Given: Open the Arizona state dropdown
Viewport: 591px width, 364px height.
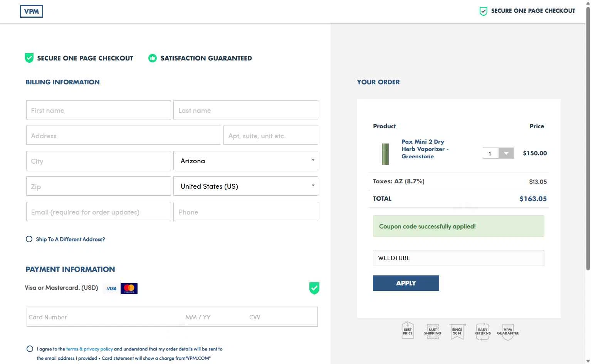Looking at the screenshot, I should tap(246, 161).
